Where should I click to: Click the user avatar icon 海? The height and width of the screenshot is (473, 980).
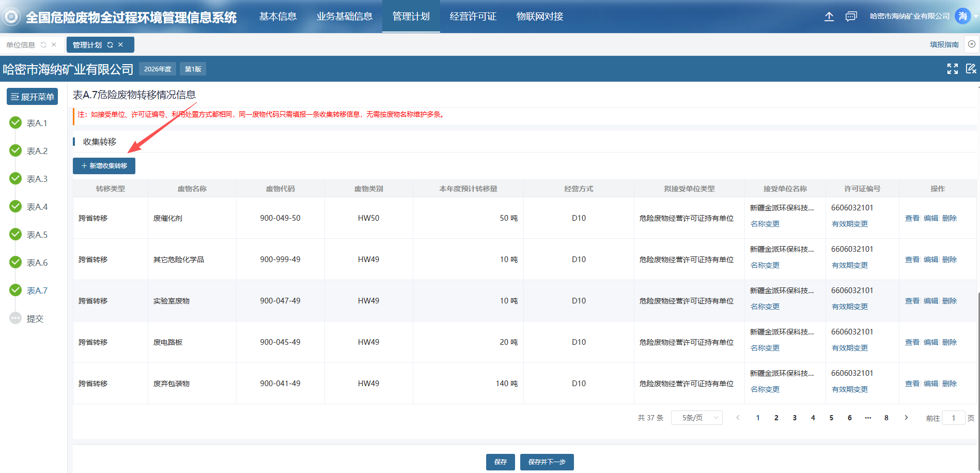(962, 17)
